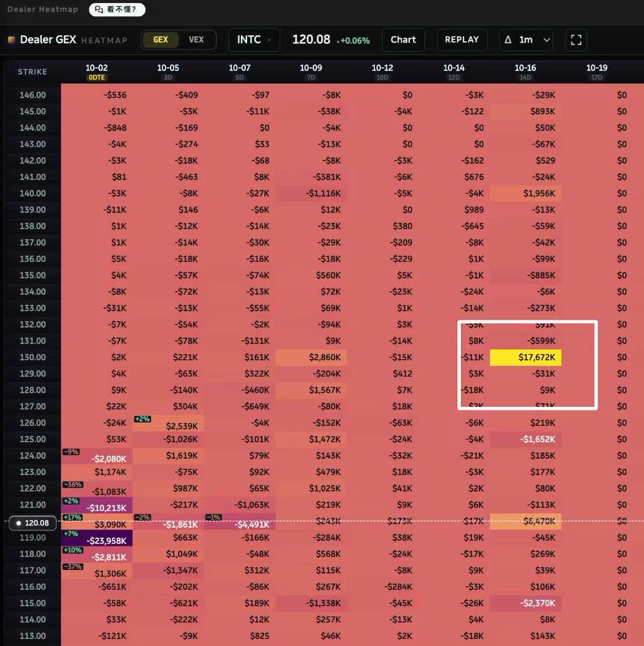Click the -$1,652K cell at strike 125
Image resolution: width=644 pixels, height=646 pixels.
pyautogui.click(x=526, y=439)
